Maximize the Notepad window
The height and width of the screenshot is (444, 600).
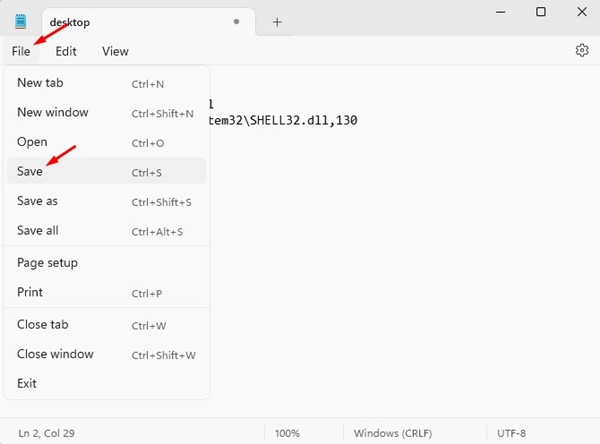coord(541,12)
